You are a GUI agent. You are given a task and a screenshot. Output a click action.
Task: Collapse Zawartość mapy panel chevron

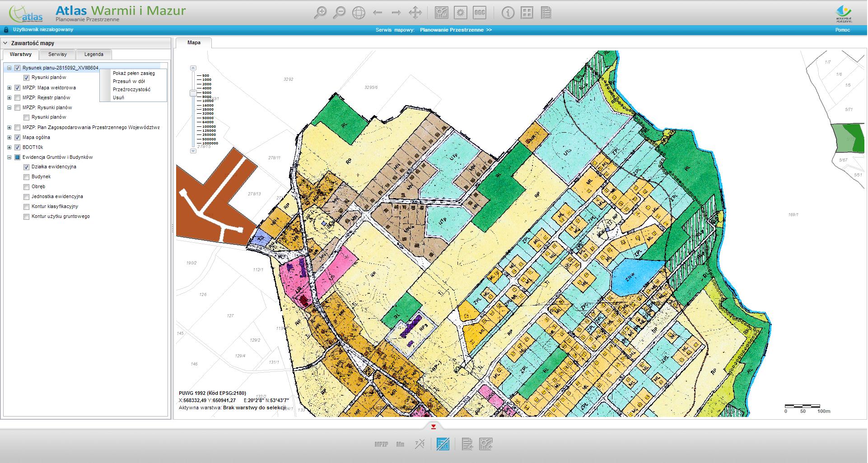point(5,43)
